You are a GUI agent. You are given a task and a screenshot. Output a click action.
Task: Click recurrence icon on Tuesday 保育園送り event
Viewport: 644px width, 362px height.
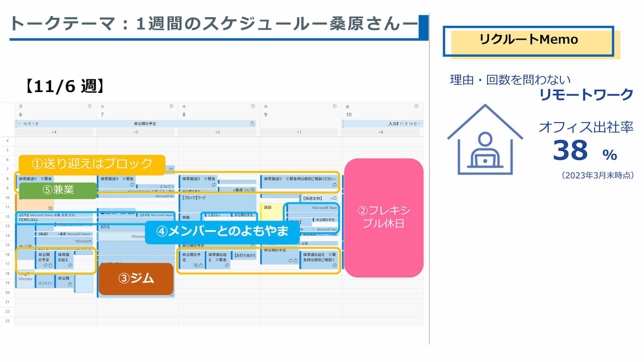(x=132, y=185)
